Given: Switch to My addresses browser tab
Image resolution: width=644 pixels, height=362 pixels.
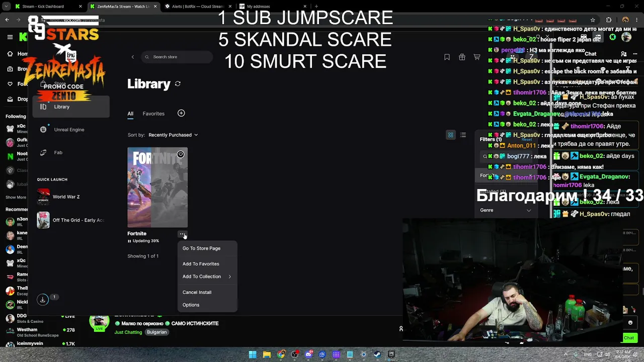Looking at the screenshot, I should tap(272, 7).
